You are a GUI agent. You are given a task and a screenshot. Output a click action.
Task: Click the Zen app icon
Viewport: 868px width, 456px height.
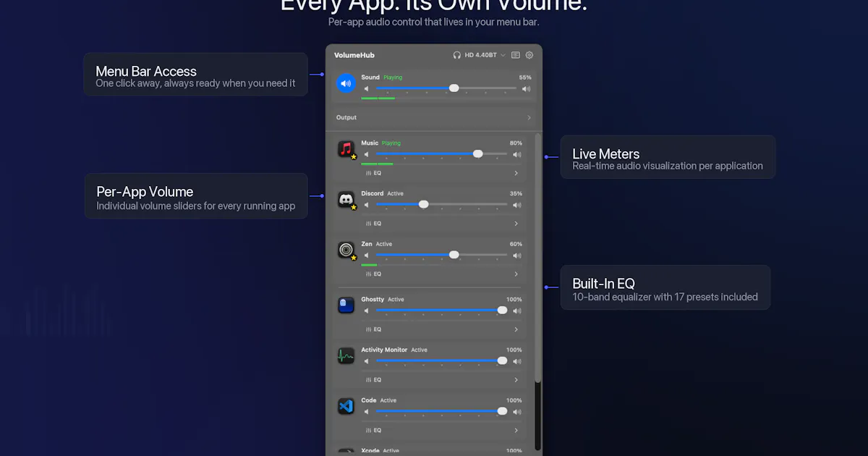(x=346, y=250)
